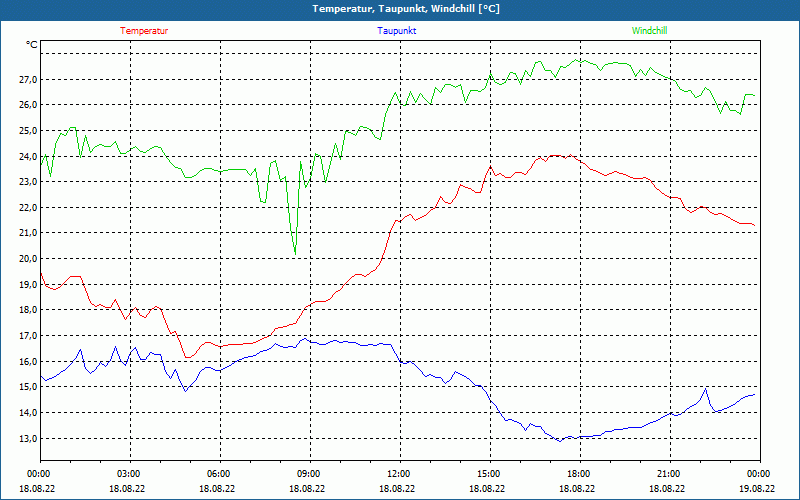This screenshot has height=500, width=800.
Task: Click the 27,0 y-axis value
Action: coord(29,80)
